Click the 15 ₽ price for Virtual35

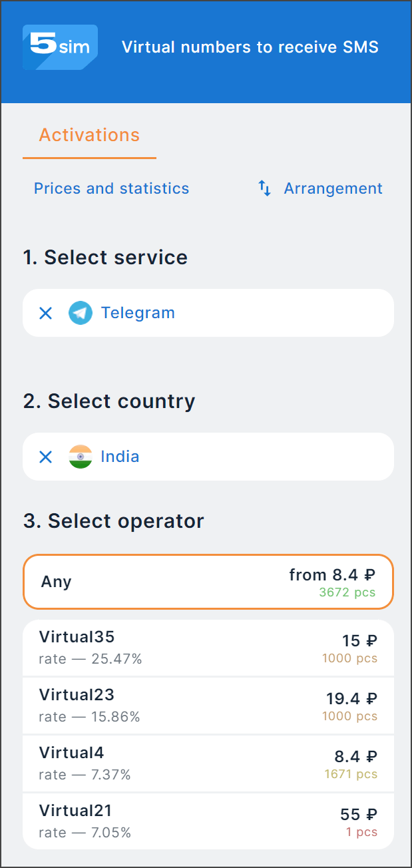tap(359, 641)
